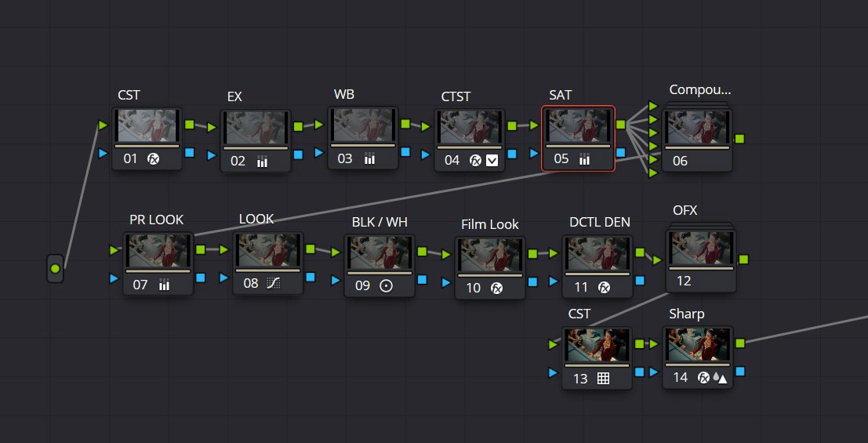
Task: Click the color bars icon on PR LOOK node 07
Action: coord(165,285)
